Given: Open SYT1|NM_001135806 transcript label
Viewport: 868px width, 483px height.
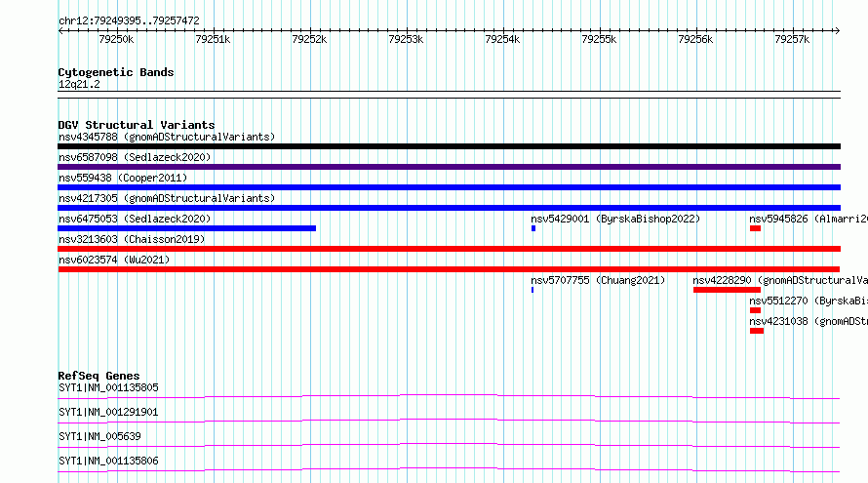Looking at the screenshot, I should [108, 461].
